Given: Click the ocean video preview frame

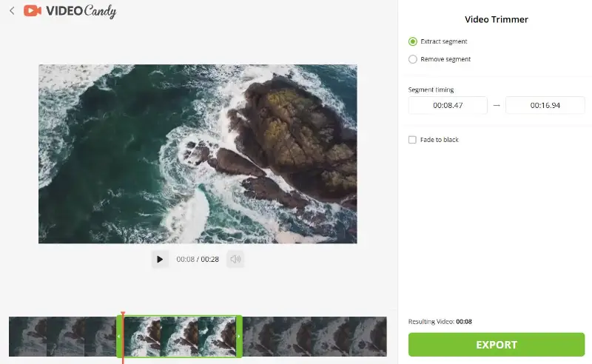Looking at the screenshot, I should 198,154.
